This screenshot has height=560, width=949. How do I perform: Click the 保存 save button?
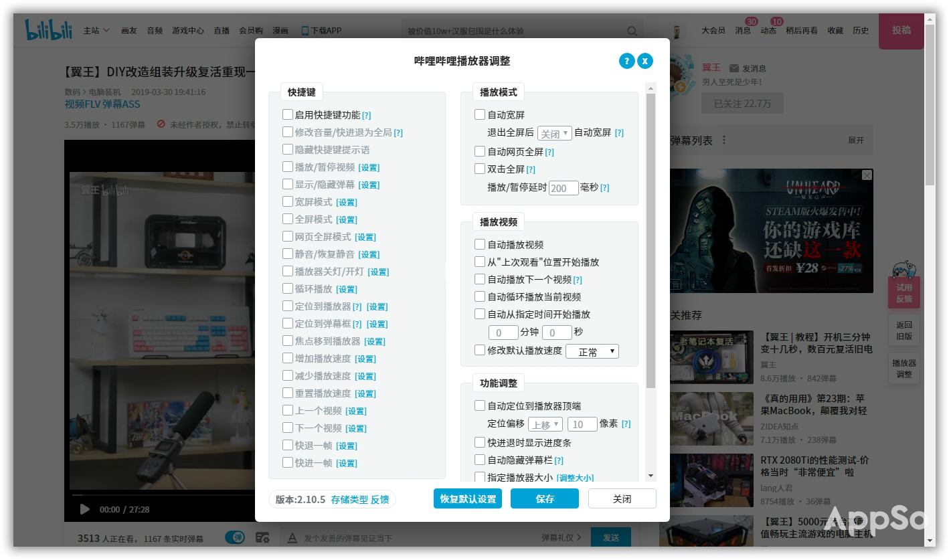[544, 498]
